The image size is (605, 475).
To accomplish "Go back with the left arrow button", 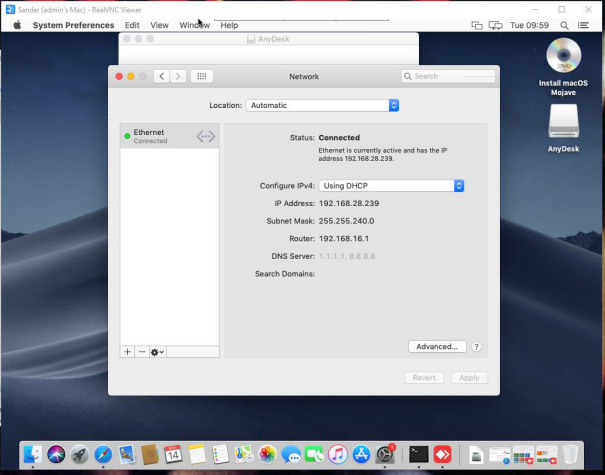I will 161,76.
